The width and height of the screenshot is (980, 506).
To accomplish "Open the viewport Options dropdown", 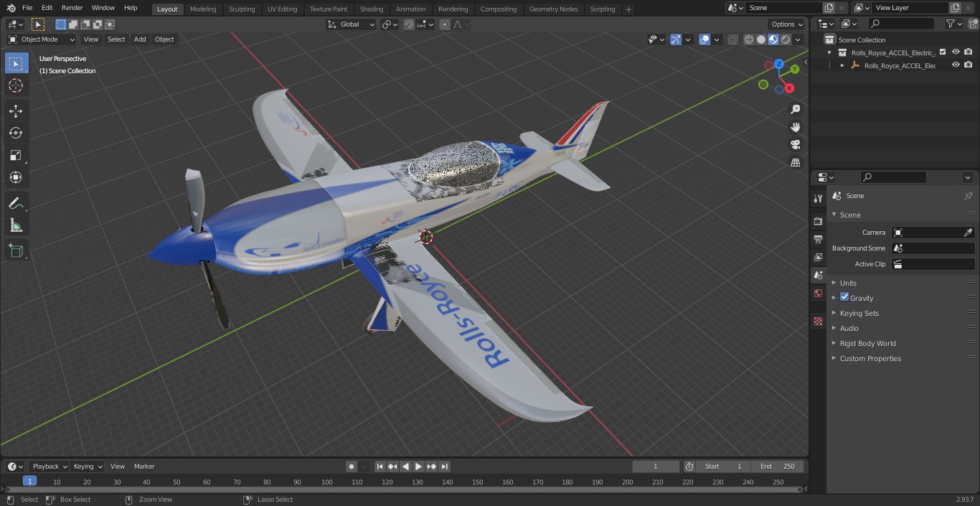I will (787, 24).
